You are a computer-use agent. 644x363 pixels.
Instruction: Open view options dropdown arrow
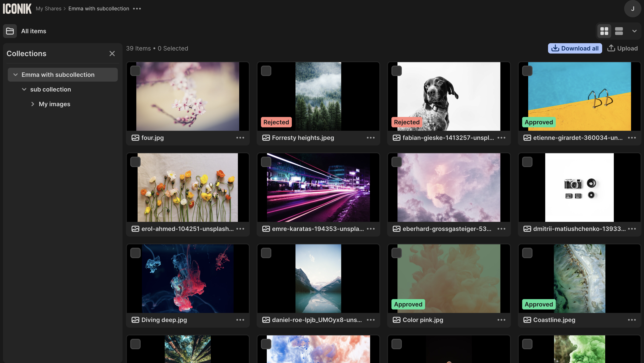point(634,31)
